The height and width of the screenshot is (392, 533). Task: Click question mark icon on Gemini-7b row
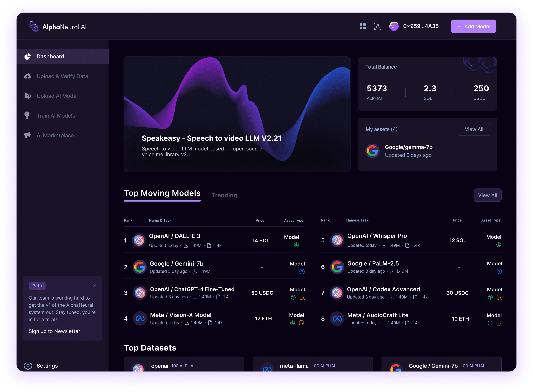[302, 271]
